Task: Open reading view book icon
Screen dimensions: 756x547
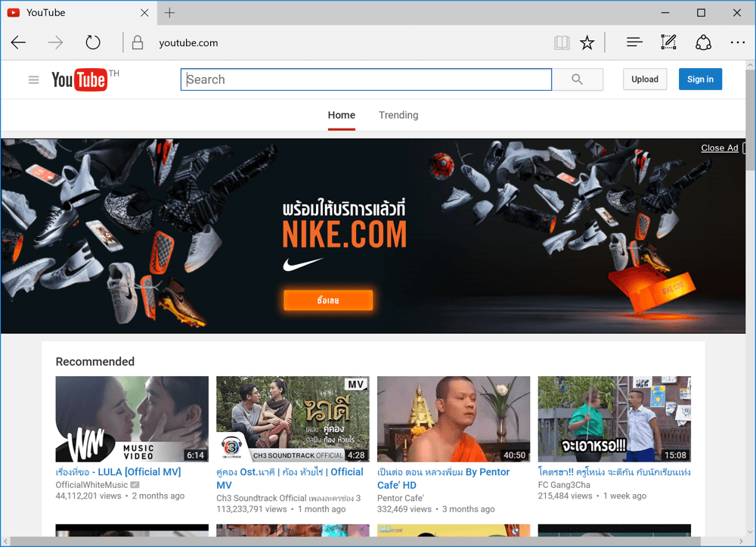Action: [562, 43]
